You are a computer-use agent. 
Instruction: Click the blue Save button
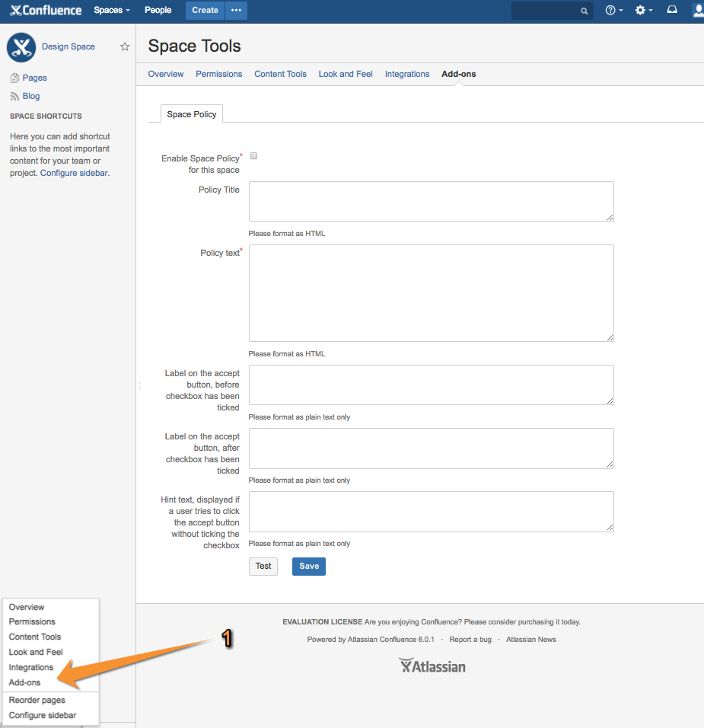point(308,566)
